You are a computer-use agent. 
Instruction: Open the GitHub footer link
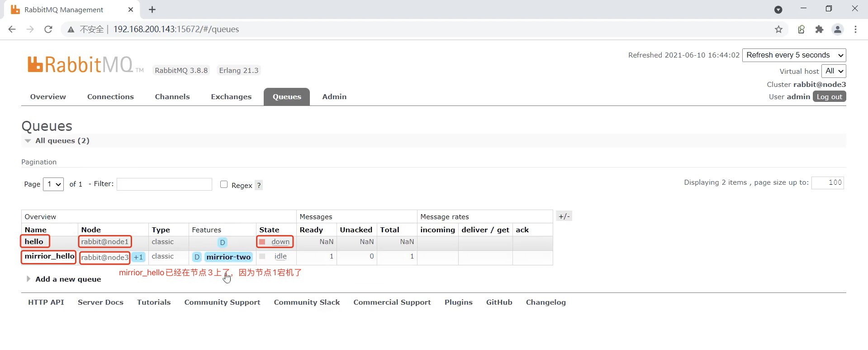tap(499, 302)
